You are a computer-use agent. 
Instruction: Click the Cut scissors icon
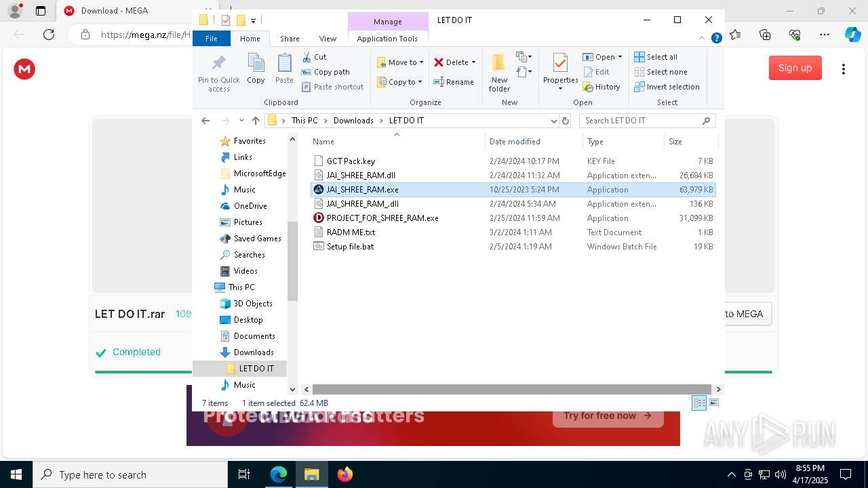[x=307, y=57]
